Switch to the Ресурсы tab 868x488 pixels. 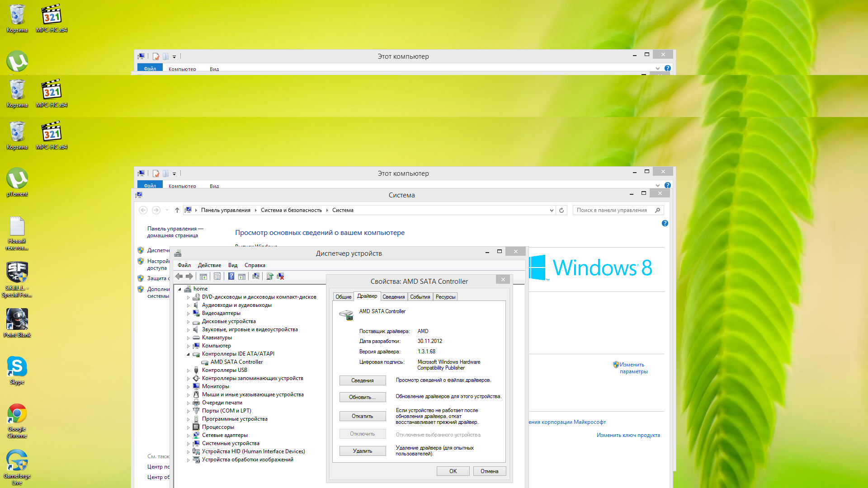tap(445, 297)
